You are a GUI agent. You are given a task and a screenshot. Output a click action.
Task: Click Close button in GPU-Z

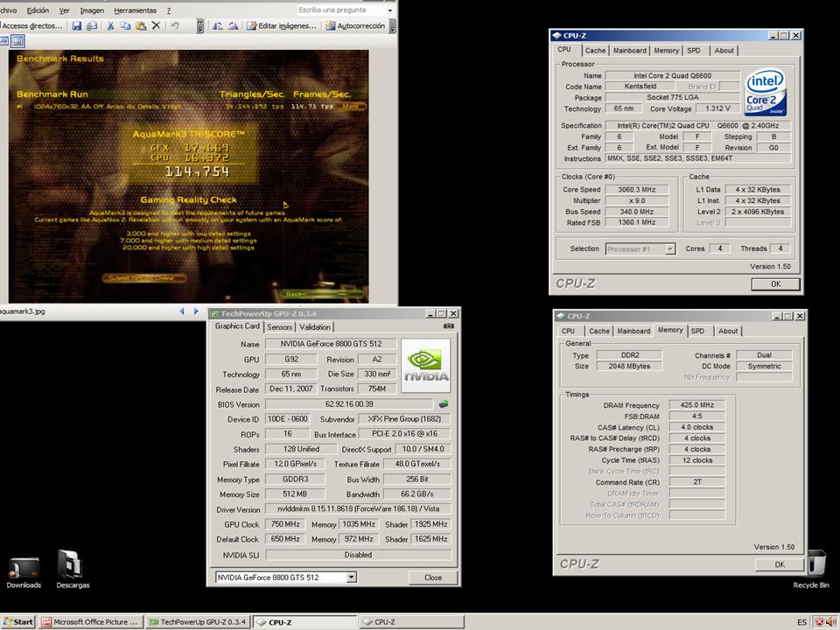tap(433, 577)
